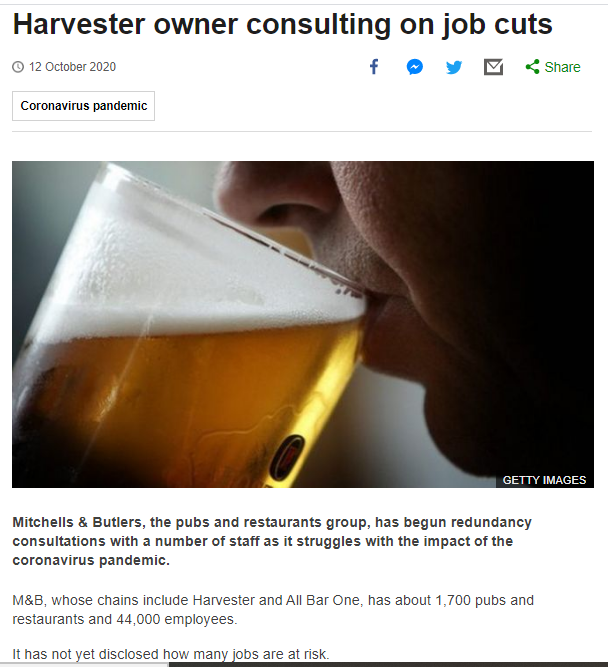Open the Coronavirus pandemic topic tag

click(83, 106)
